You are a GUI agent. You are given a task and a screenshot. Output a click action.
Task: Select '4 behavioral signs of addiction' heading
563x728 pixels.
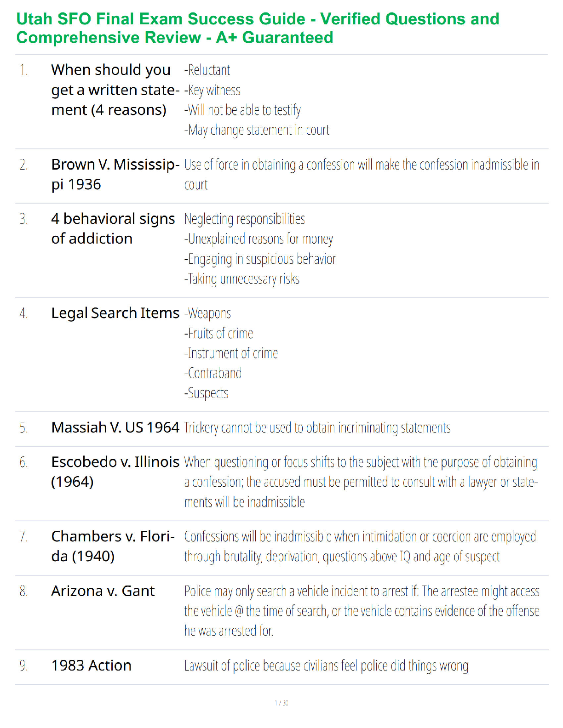point(113,228)
